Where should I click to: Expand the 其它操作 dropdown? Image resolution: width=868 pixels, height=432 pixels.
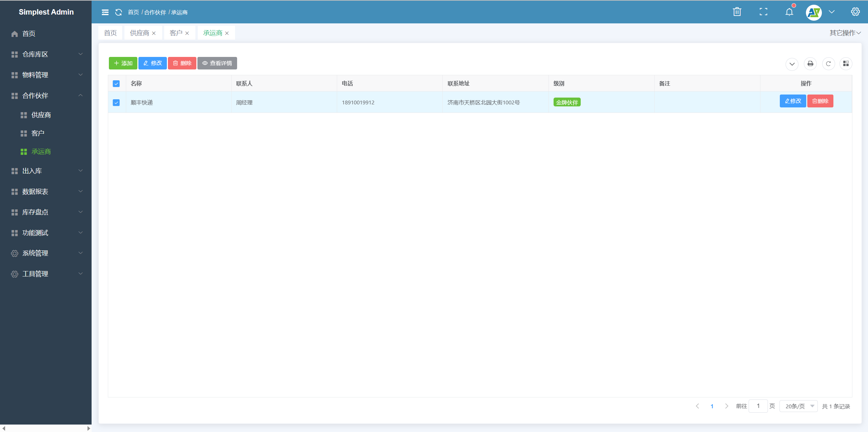coord(845,33)
